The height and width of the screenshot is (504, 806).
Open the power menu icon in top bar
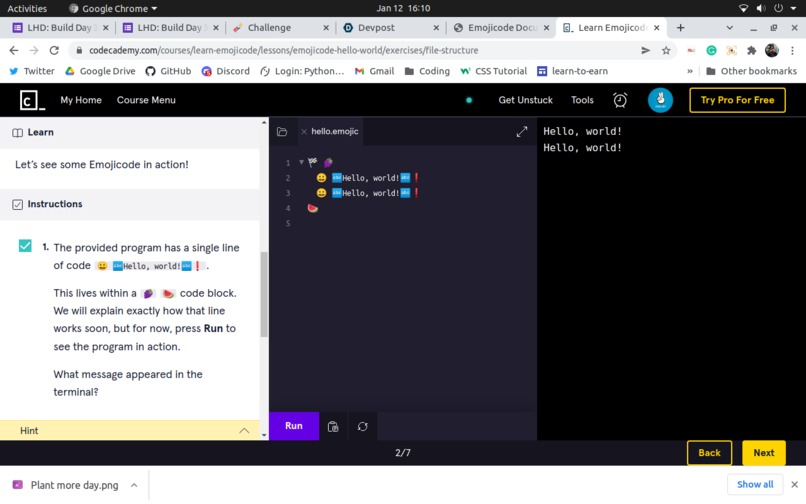(779, 8)
